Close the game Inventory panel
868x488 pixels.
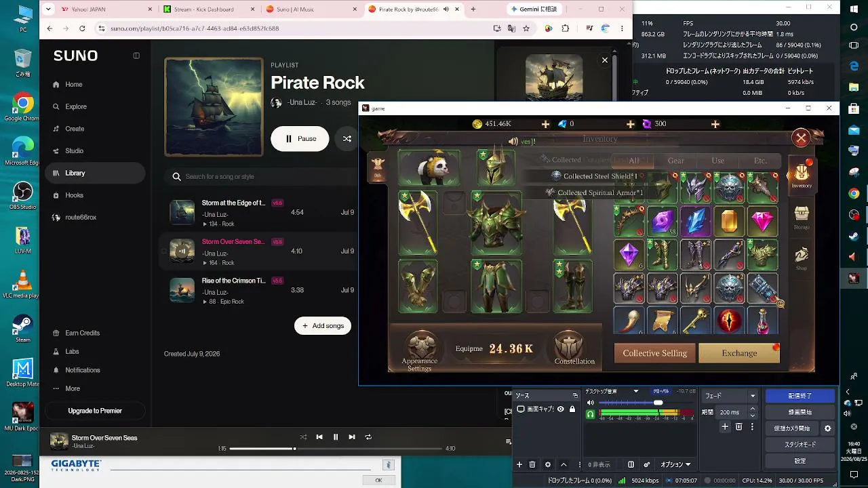point(801,138)
